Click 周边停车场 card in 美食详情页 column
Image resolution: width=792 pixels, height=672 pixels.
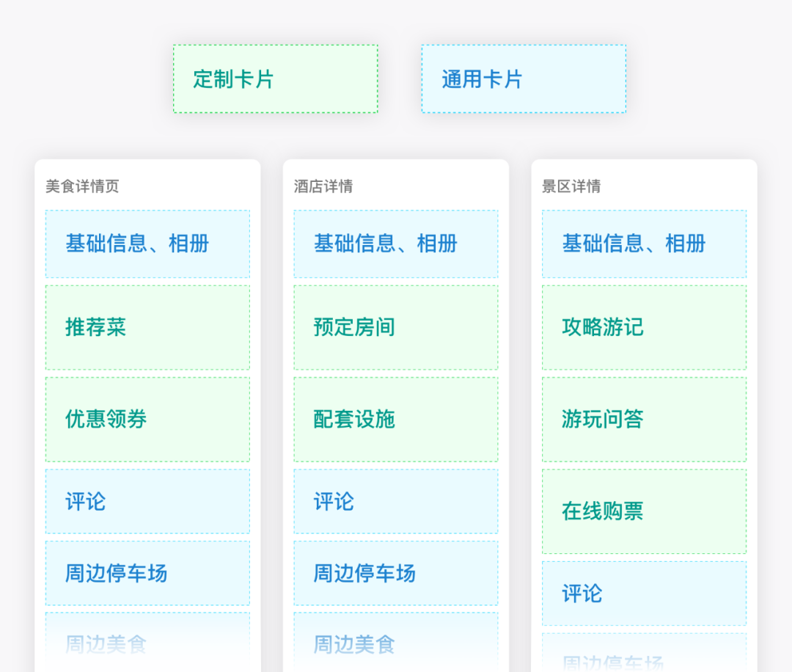pyautogui.click(x=147, y=574)
